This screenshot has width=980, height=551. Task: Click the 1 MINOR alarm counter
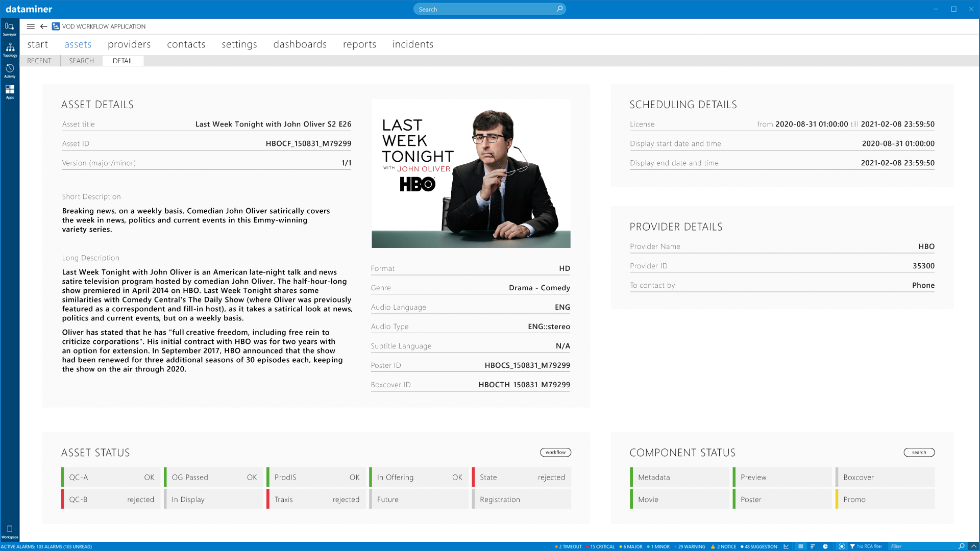658,547
